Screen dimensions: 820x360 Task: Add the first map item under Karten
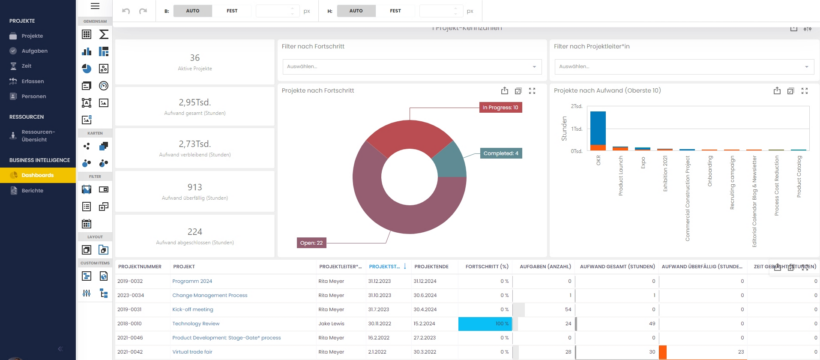[87, 146]
